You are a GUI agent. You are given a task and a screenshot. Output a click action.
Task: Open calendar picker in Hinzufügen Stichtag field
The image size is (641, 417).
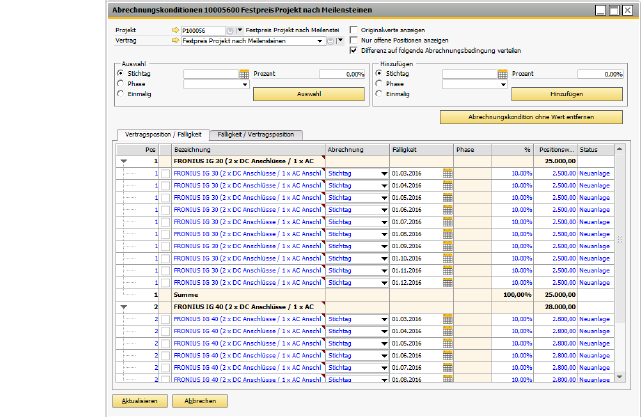503,75
